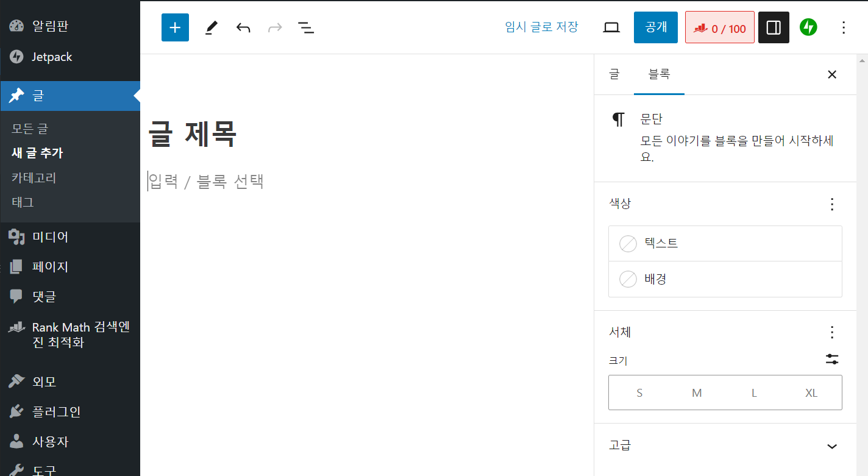Screen dimensions: 868x476
Task: Select font size S
Action: (639, 393)
